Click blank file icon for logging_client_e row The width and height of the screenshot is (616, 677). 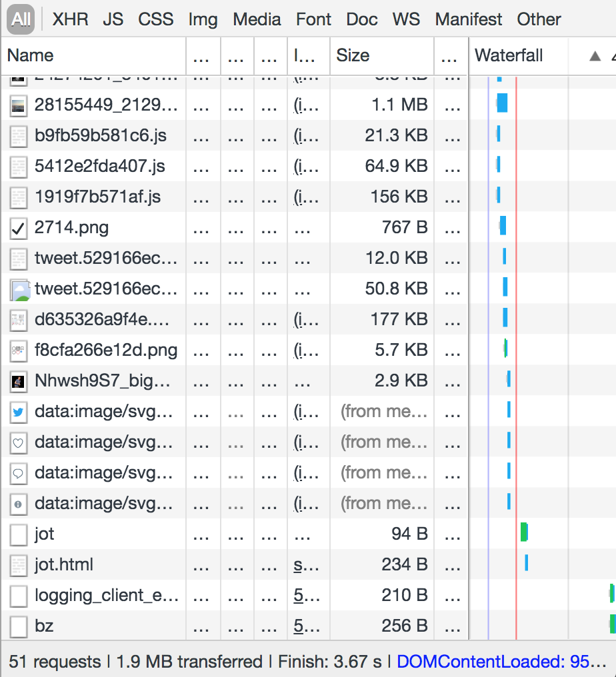(18, 596)
